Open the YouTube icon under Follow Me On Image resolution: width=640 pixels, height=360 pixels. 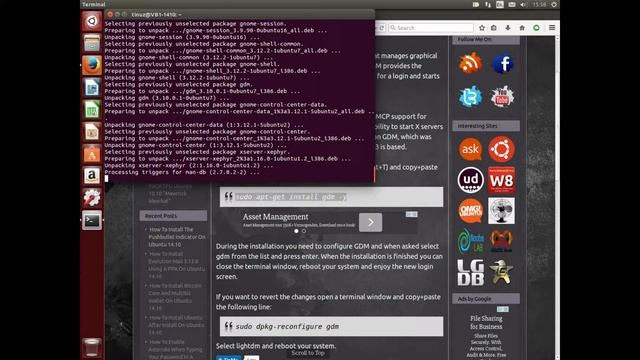pyautogui.click(x=502, y=97)
